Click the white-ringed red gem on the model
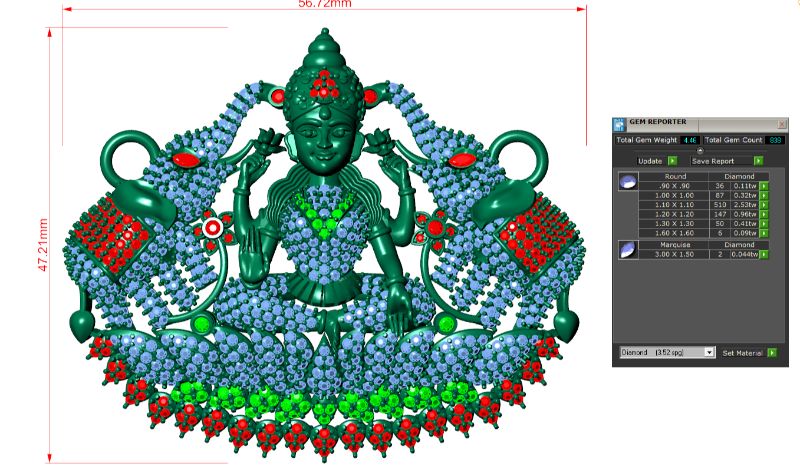 pyautogui.click(x=212, y=228)
